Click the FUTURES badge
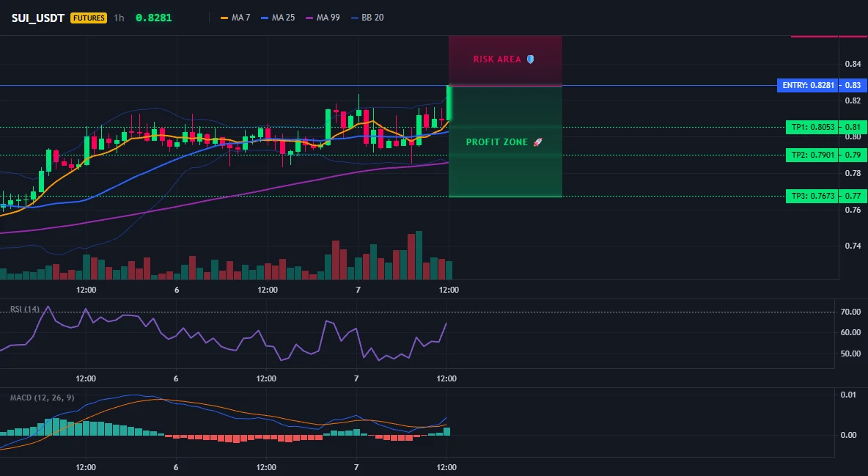Viewport: 868px width, 476px height. click(89, 18)
